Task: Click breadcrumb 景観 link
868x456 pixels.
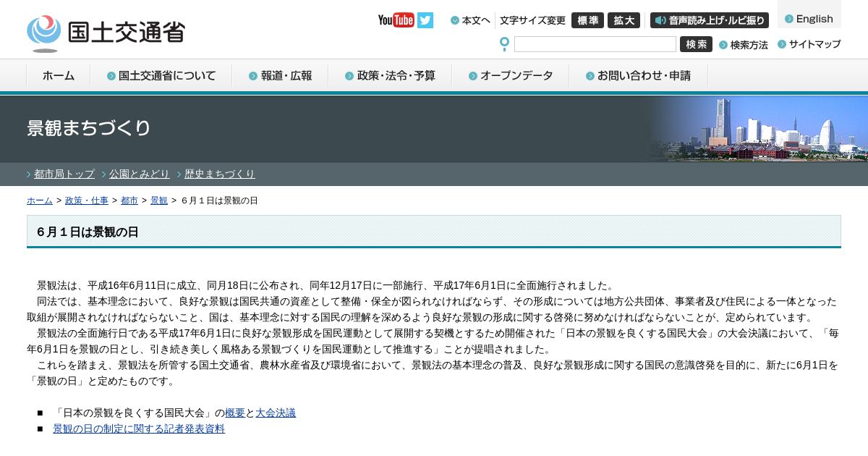Action: (x=159, y=200)
